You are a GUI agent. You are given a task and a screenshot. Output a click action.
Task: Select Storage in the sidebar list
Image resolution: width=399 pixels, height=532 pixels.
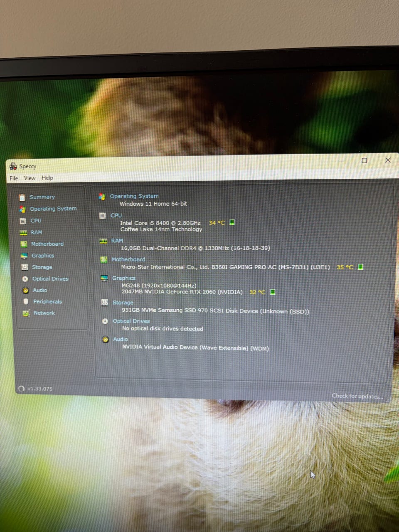[x=42, y=267]
